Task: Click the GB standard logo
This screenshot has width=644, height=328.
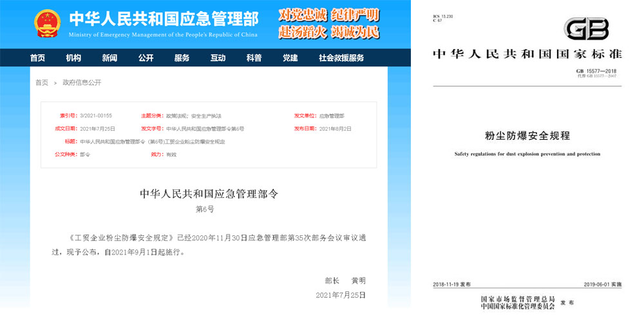Action: 586,29
